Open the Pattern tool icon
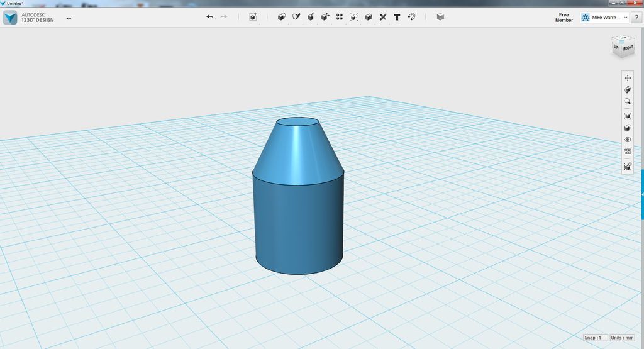Image resolution: width=644 pixels, height=349 pixels. pos(340,17)
